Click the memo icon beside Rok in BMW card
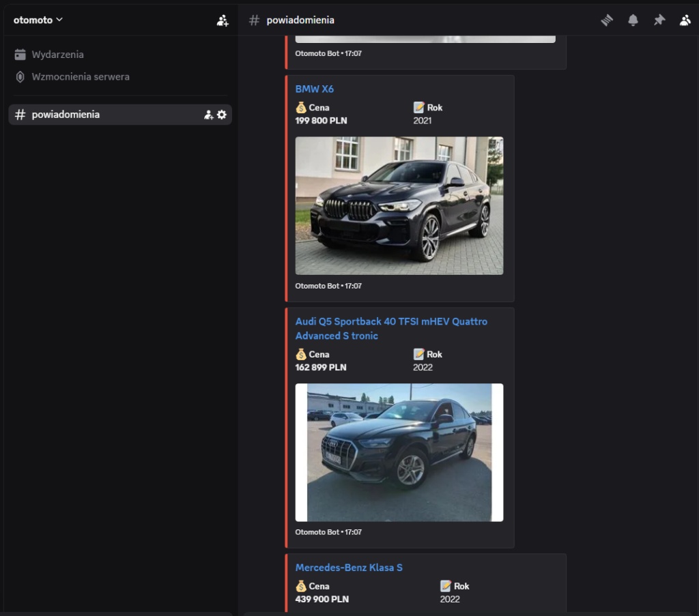Viewport: 699px width, 616px height. point(418,107)
